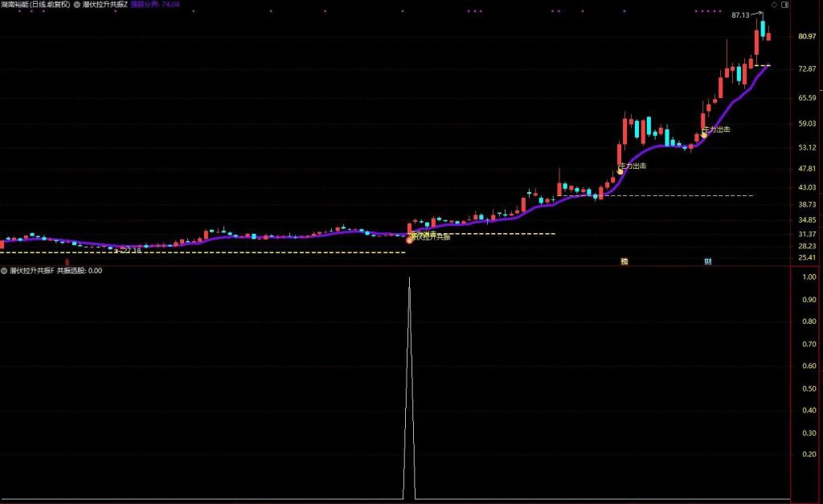The image size is (823, 504).
Task: Click the 前复权 adjustment label
Action: click(x=58, y=5)
